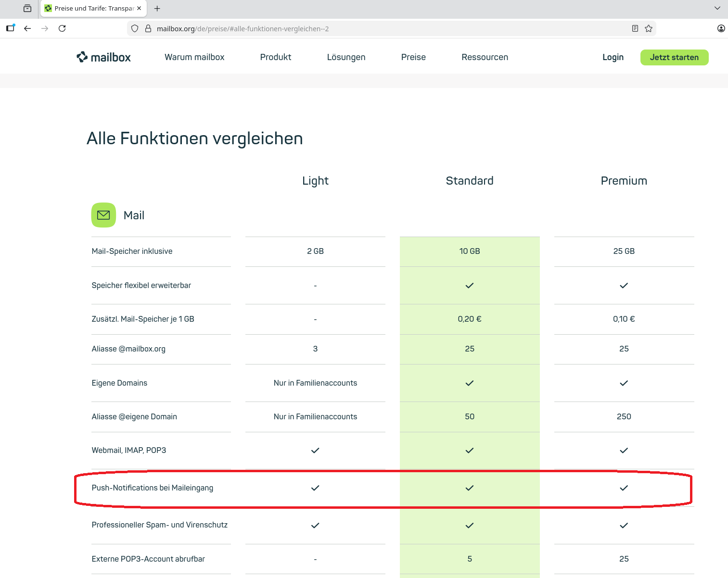Viewport: 728px width, 578px height.
Task: Click the green Mail envelope icon
Action: point(103,215)
